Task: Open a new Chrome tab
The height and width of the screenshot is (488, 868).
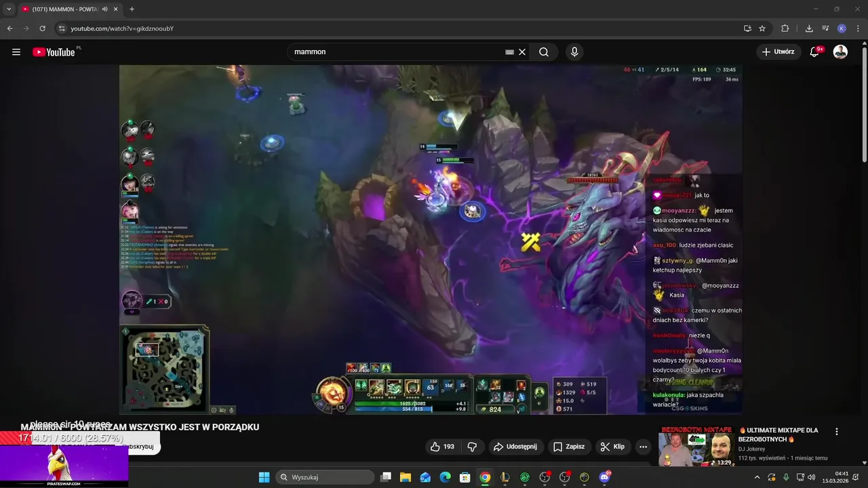Action: tap(132, 9)
